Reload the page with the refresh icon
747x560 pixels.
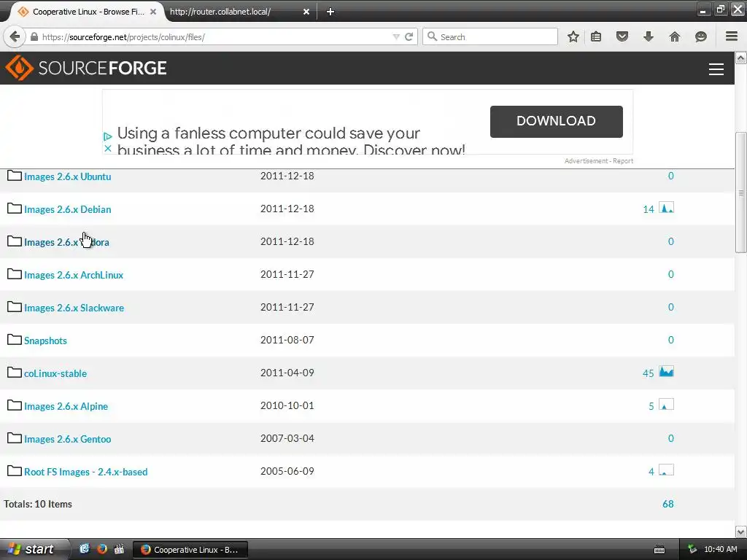coord(409,36)
